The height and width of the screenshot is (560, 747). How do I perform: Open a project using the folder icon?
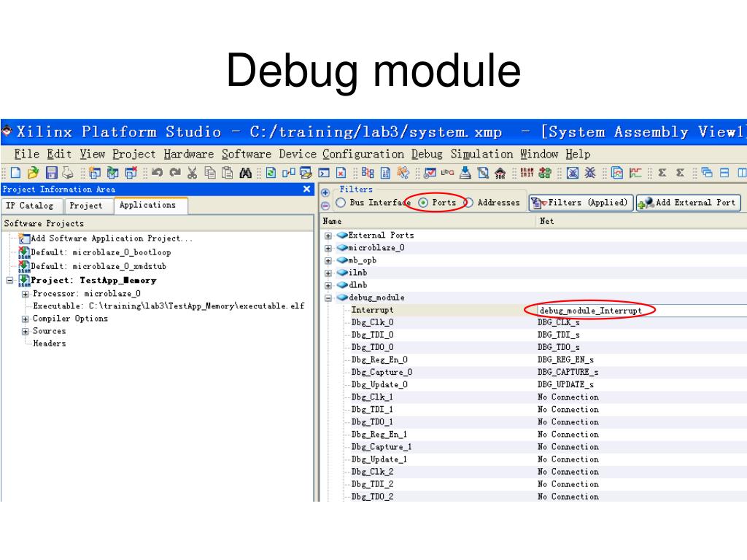pos(33,173)
